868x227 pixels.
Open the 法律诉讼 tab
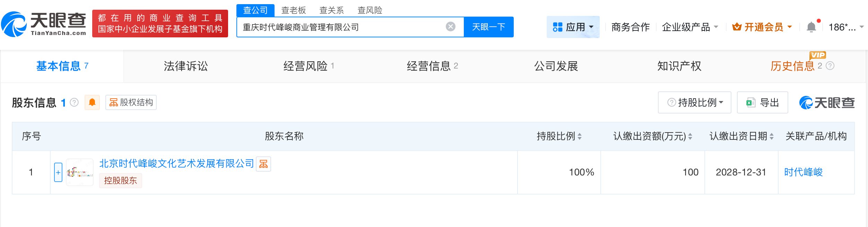tap(186, 66)
